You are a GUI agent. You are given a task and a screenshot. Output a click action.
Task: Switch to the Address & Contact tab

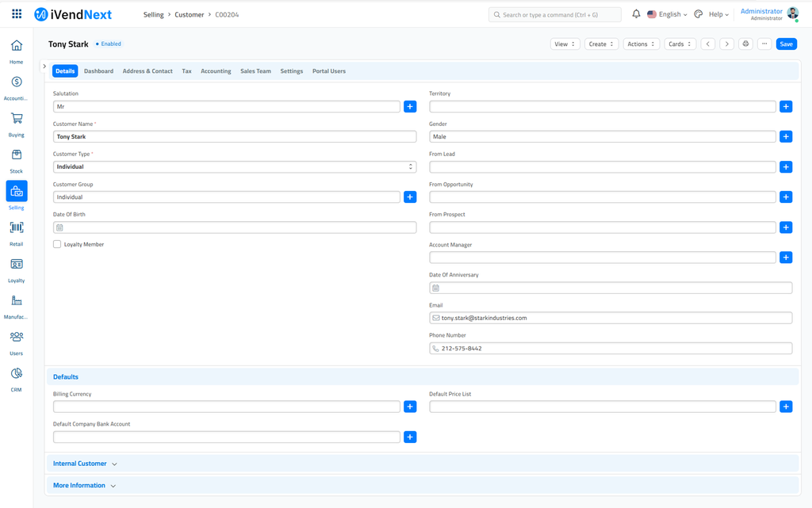tap(147, 71)
